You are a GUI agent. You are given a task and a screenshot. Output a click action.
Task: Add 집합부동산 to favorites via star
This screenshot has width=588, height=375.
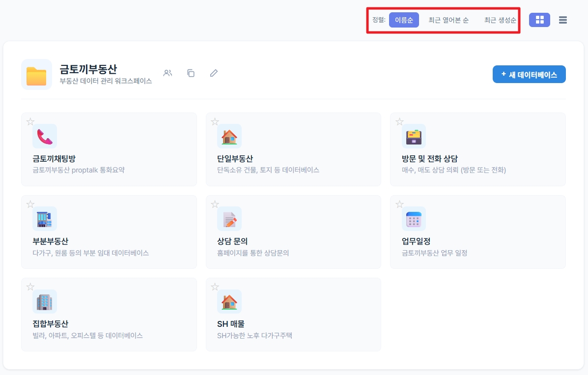(x=30, y=287)
